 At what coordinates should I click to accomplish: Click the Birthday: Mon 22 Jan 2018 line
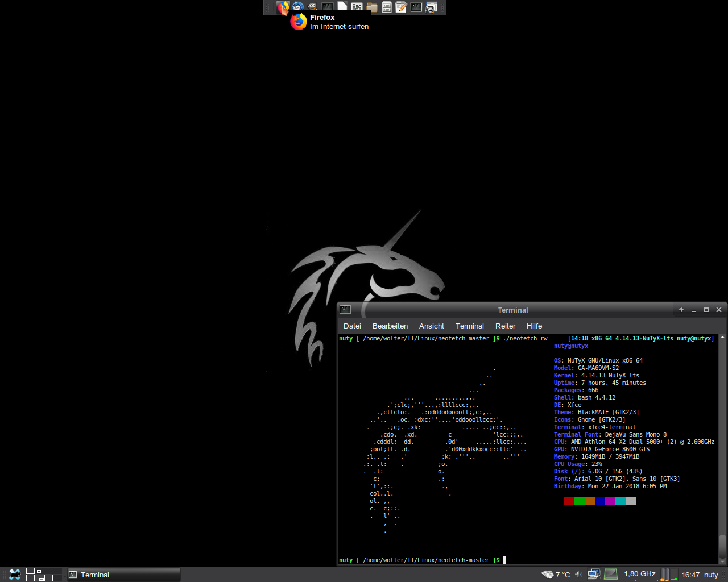[x=610, y=487]
